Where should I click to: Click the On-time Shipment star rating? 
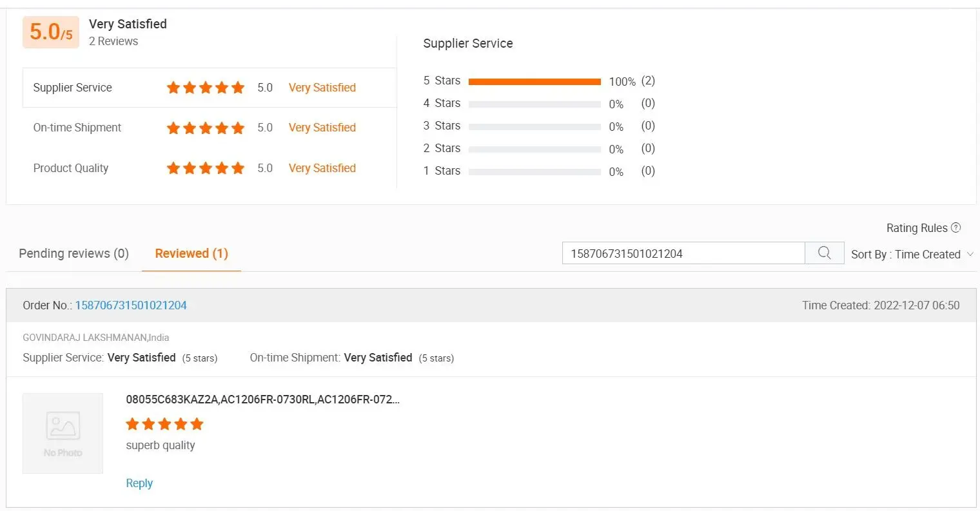coord(206,128)
